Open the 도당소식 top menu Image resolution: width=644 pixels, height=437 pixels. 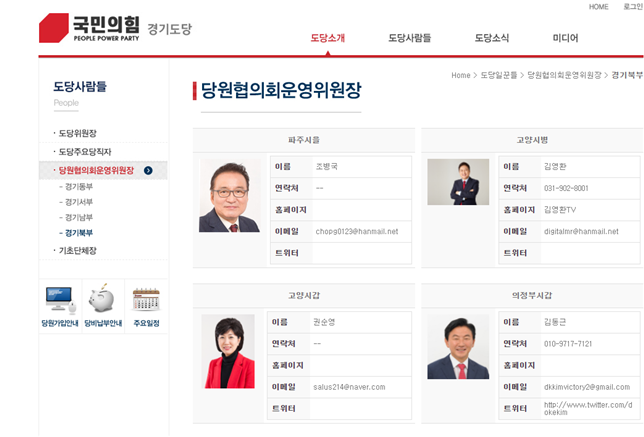pyautogui.click(x=491, y=38)
